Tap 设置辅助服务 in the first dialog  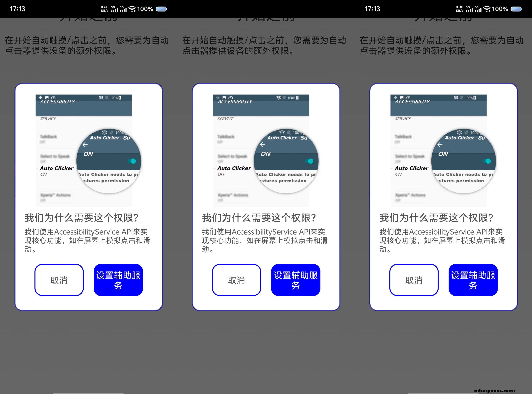tap(118, 280)
